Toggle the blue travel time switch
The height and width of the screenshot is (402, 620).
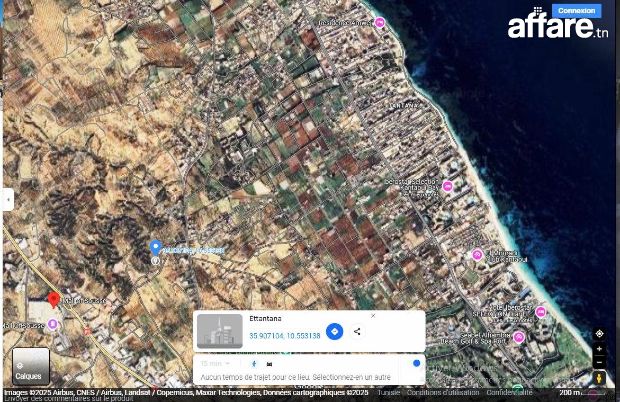pyautogui.click(x=416, y=364)
